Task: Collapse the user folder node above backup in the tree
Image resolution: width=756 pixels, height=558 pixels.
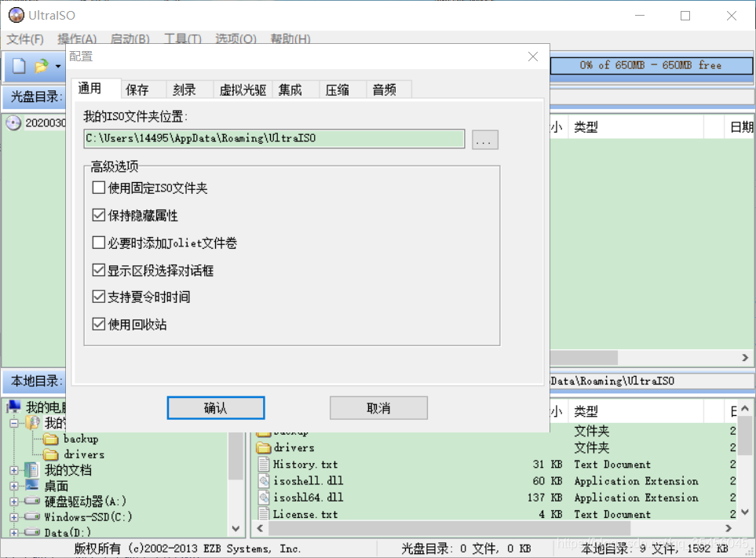Action: pos(14,423)
